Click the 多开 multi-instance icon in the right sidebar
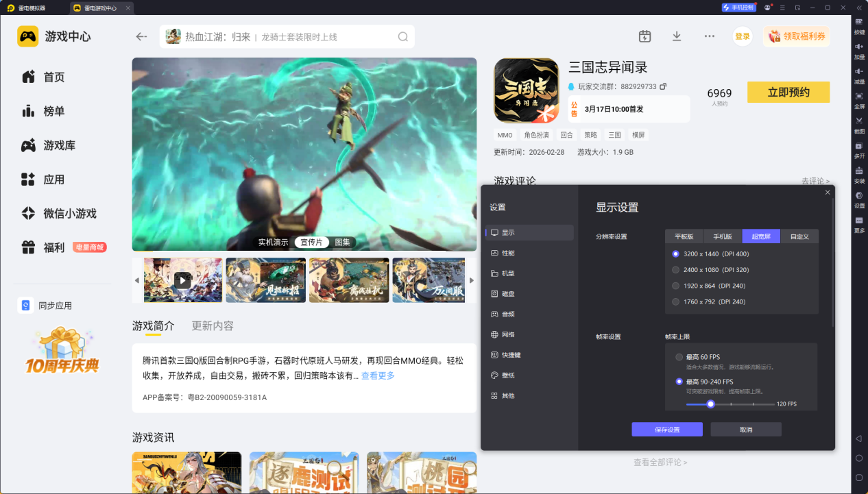This screenshot has width=868, height=494. pyautogui.click(x=859, y=146)
